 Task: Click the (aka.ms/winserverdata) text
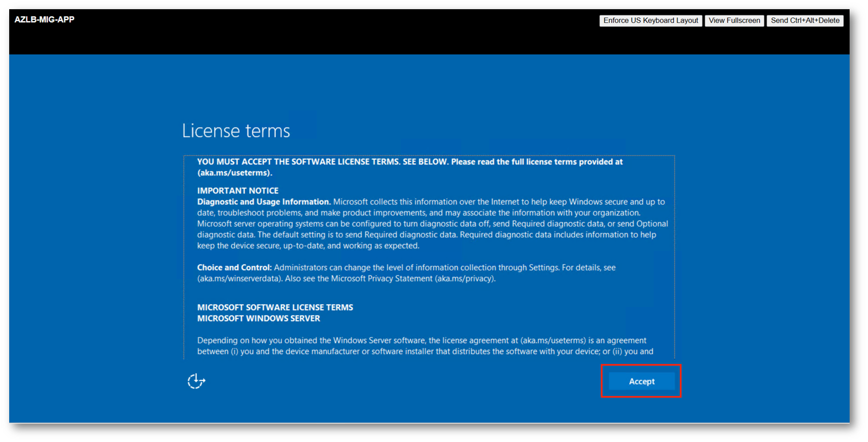point(240,278)
